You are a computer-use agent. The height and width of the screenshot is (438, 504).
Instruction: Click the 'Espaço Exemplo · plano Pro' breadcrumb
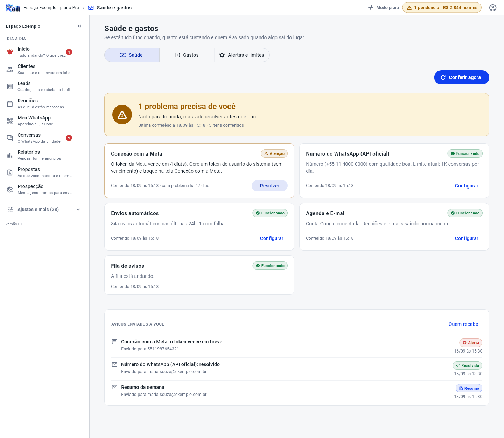(x=51, y=8)
